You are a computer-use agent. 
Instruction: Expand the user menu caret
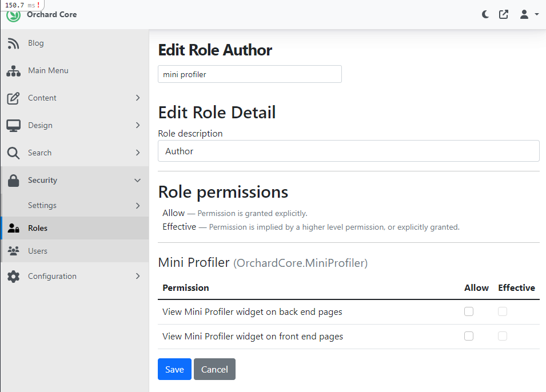coord(537,14)
